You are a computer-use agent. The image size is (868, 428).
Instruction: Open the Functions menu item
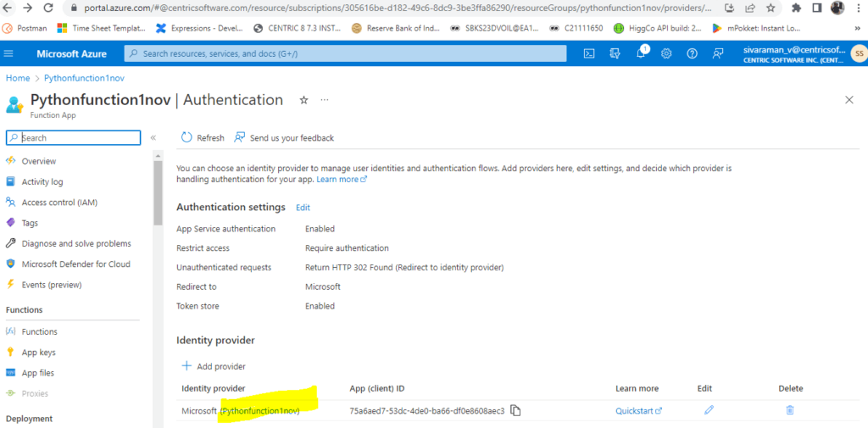[x=39, y=331]
